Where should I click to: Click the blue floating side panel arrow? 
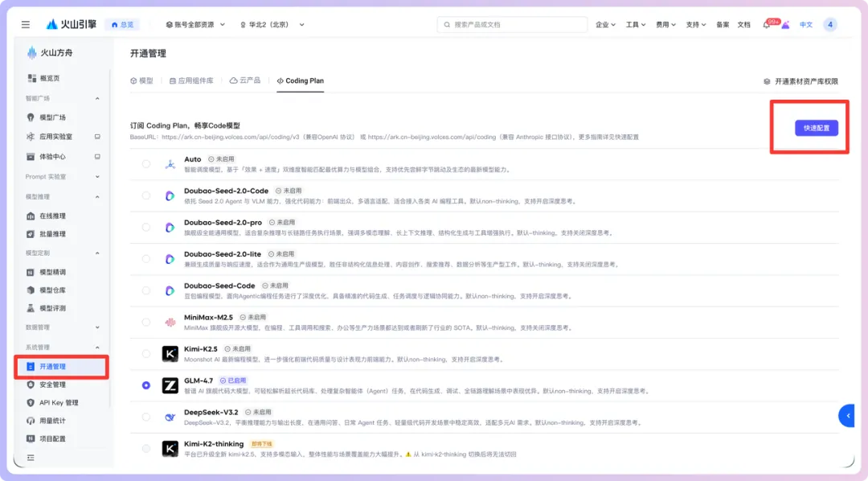[847, 415]
